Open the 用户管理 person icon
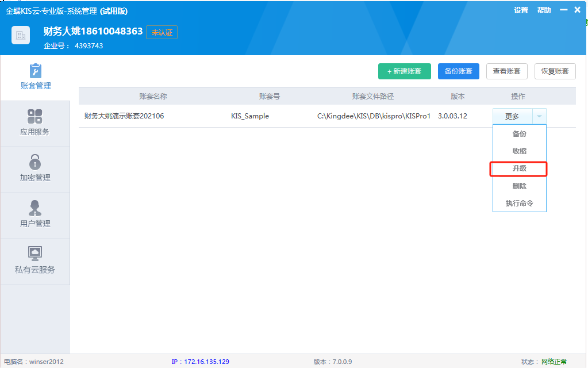Image resolution: width=588 pixels, height=368 pixels. point(35,208)
